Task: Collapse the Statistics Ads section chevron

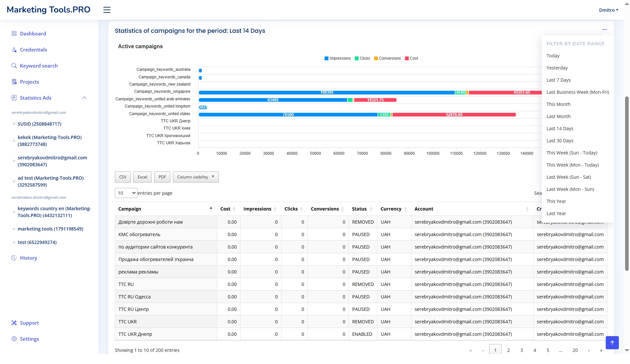Action: coord(84,98)
